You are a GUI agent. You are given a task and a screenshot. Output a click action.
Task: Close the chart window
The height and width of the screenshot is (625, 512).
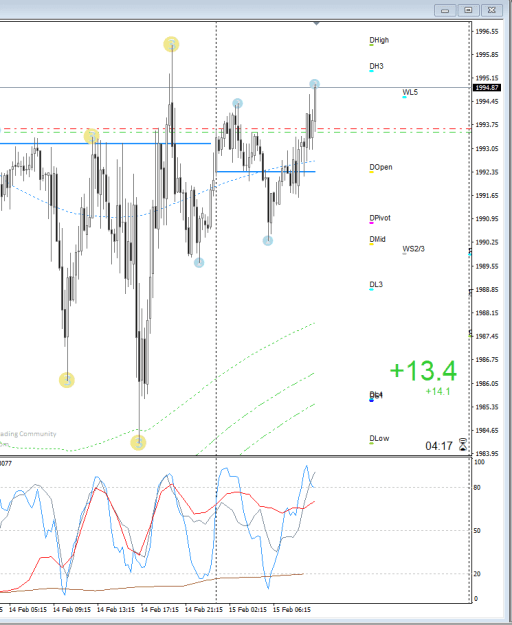tap(492, 10)
